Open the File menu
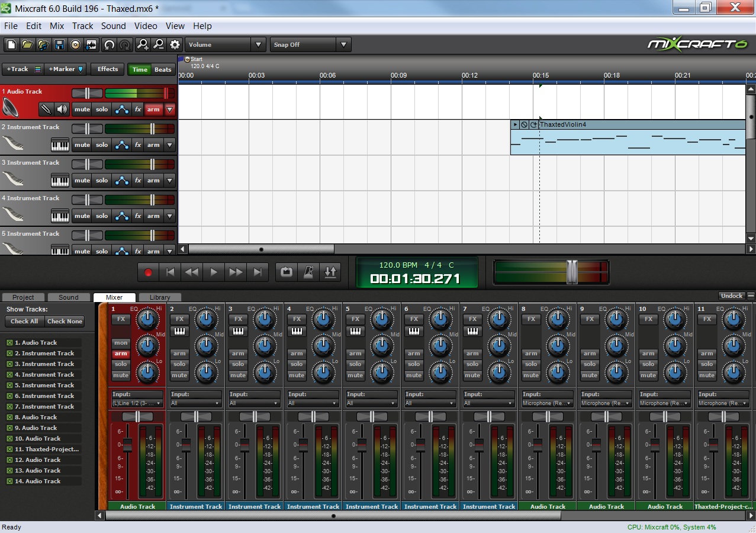The image size is (756, 533). click(x=11, y=26)
